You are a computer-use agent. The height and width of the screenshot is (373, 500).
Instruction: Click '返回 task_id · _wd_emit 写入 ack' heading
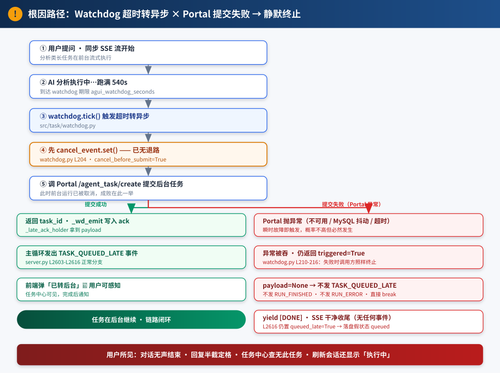click(x=77, y=221)
